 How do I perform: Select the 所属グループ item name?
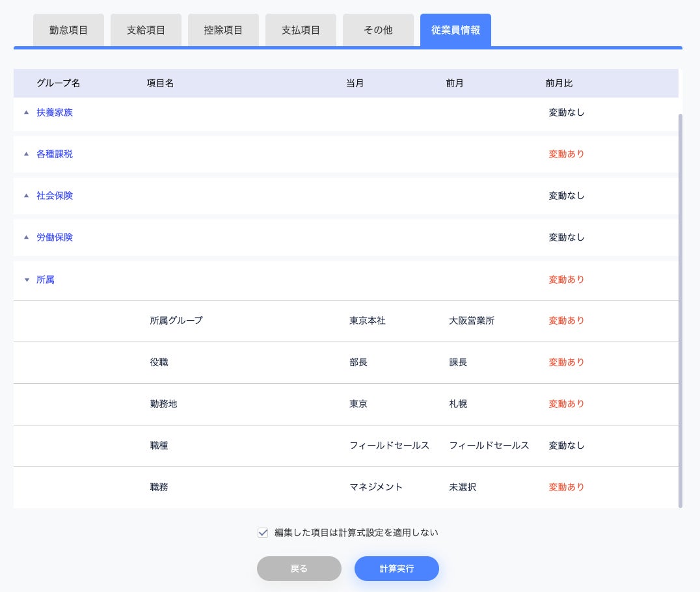tap(176, 321)
